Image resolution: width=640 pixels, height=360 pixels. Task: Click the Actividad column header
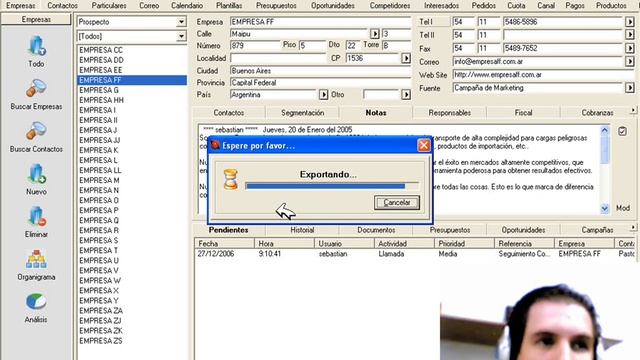click(404, 244)
